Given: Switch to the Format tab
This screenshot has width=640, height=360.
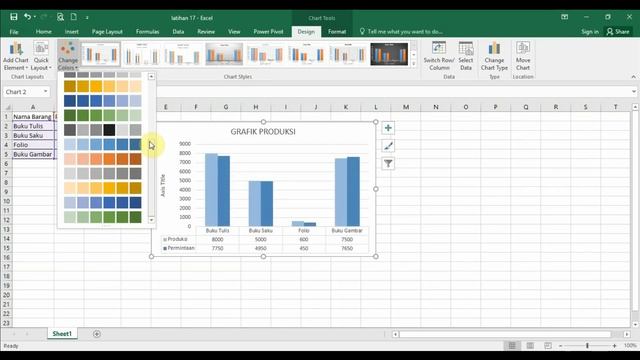Looking at the screenshot, I should 337,31.
